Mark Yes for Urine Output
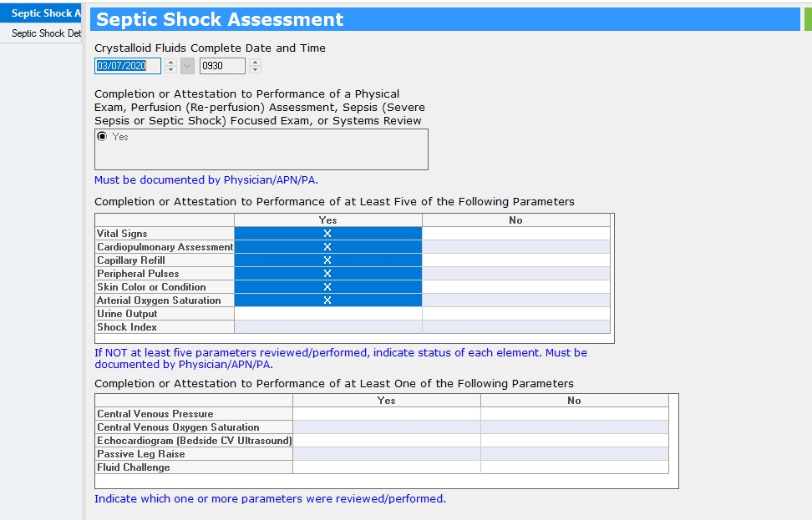This screenshot has height=520, width=812. 327,314
